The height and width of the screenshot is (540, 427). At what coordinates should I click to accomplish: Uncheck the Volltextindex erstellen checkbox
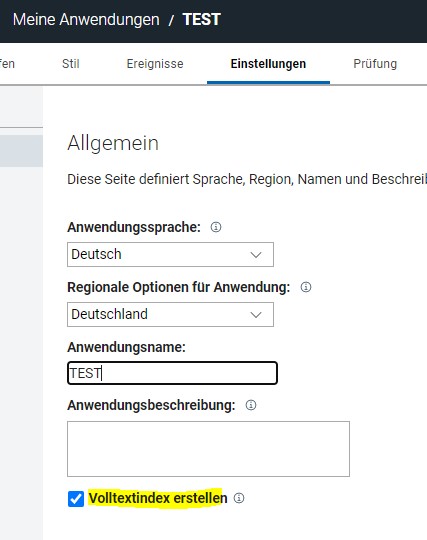point(76,499)
